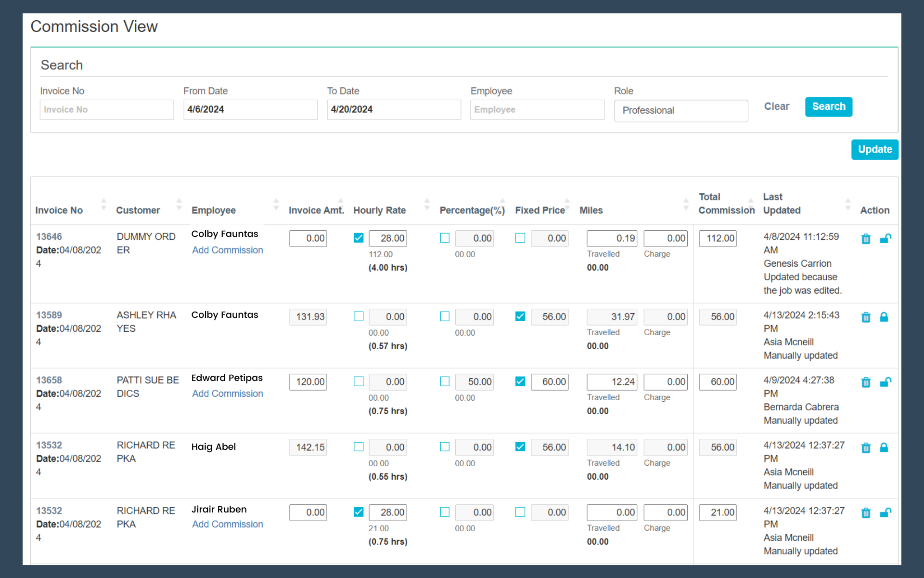Edit total commission 21.00 for Jirair Ruben
This screenshot has width=924, height=578.
click(718, 512)
